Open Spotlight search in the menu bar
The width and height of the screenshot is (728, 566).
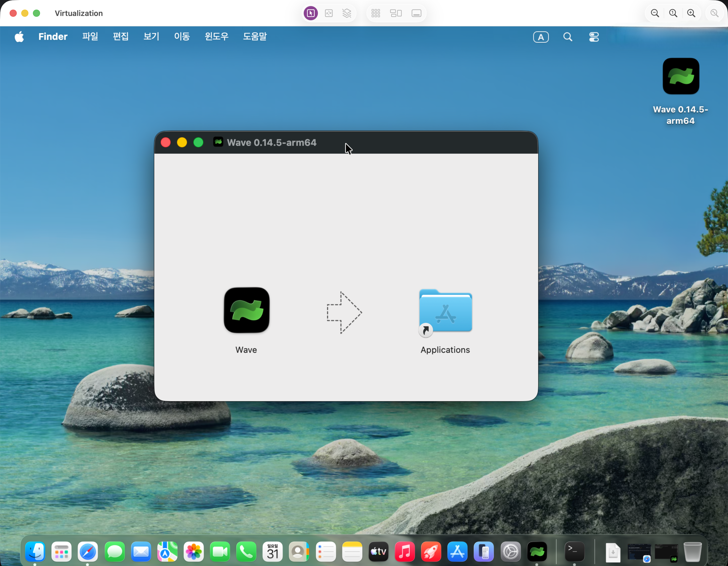tap(568, 37)
